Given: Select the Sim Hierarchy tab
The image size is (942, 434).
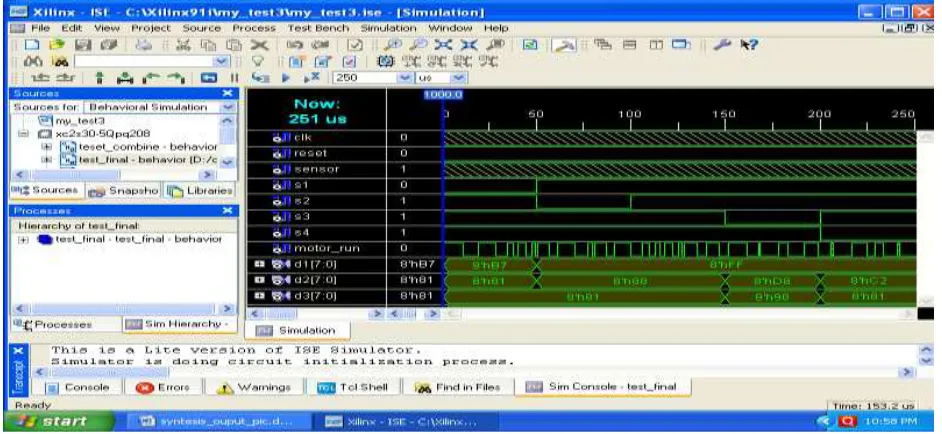Looking at the screenshot, I should pyautogui.click(x=175, y=325).
